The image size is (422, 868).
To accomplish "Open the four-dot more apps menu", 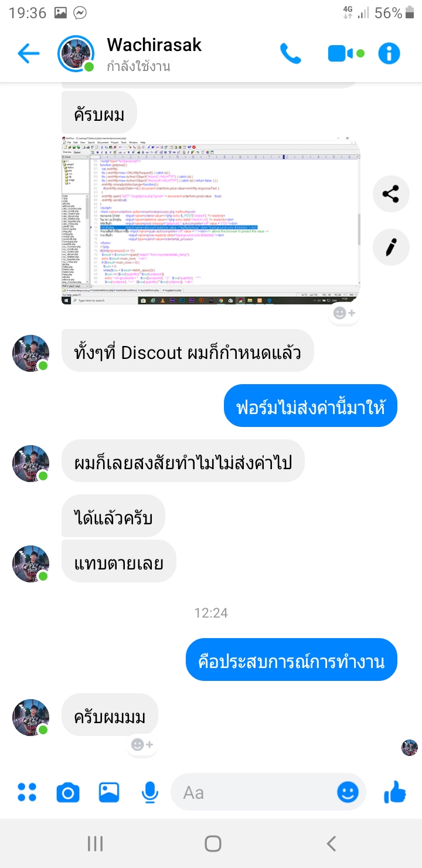I will [x=27, y=792].
